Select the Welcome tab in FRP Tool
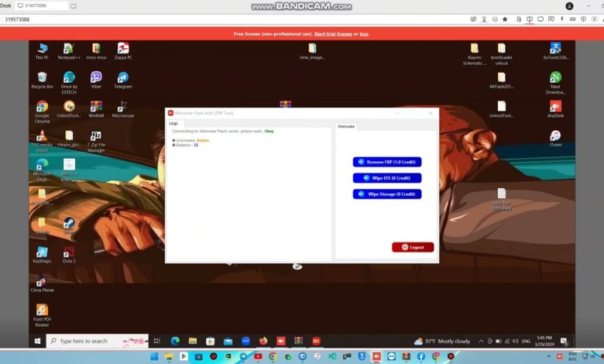This screenshot has height=364, width=604. pos(346,126)
